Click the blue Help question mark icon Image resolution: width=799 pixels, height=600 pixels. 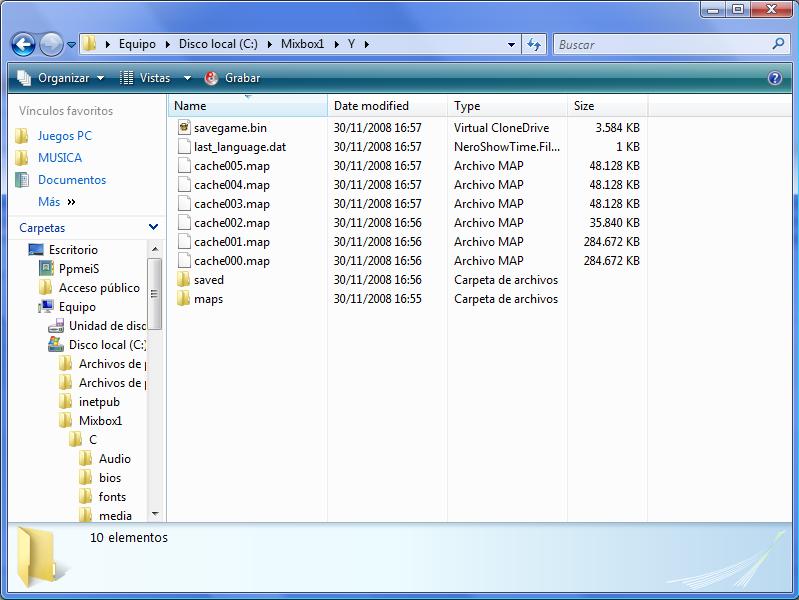click(774, 78)
